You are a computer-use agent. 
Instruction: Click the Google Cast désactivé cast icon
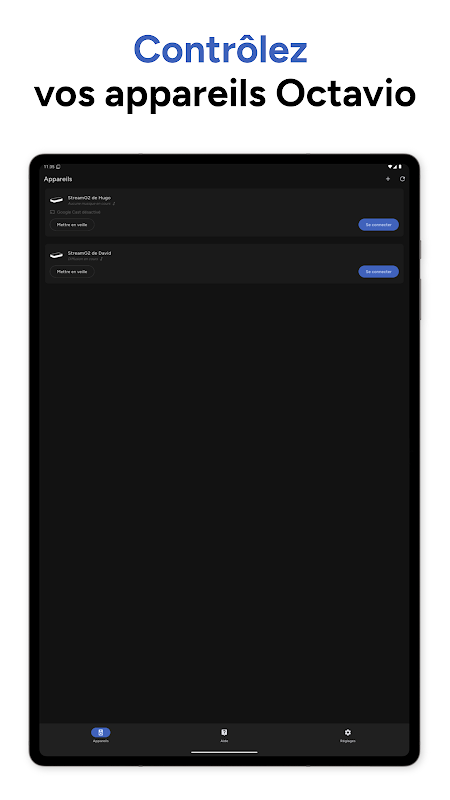tap(52, 212)
